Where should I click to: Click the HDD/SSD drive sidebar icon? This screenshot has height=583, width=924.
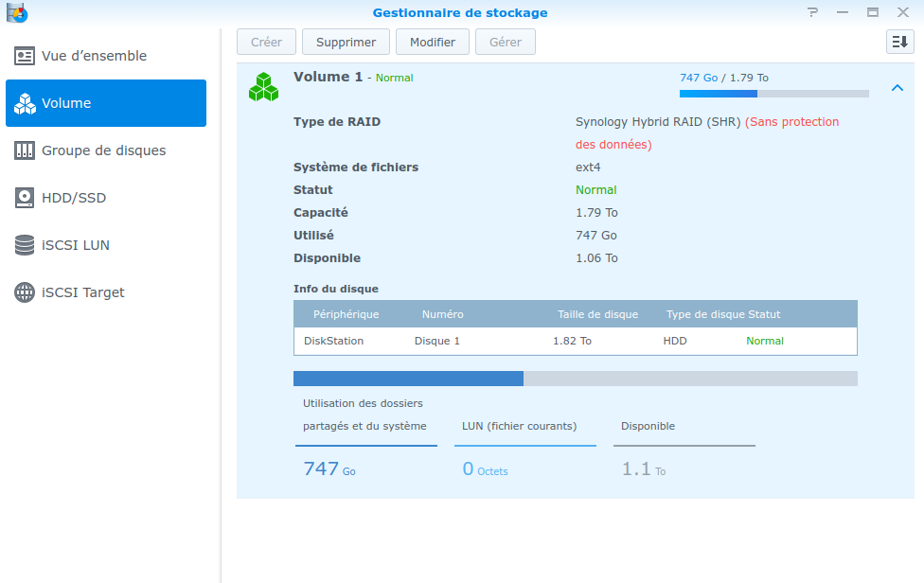click(25, 198)
